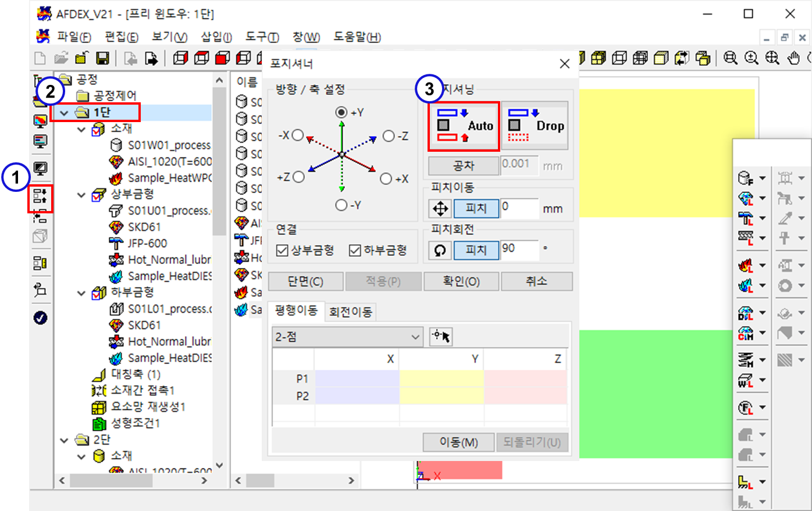Collapse the 1단 tree node
Viewport: 812px width, 511px height.
[65, 113]
